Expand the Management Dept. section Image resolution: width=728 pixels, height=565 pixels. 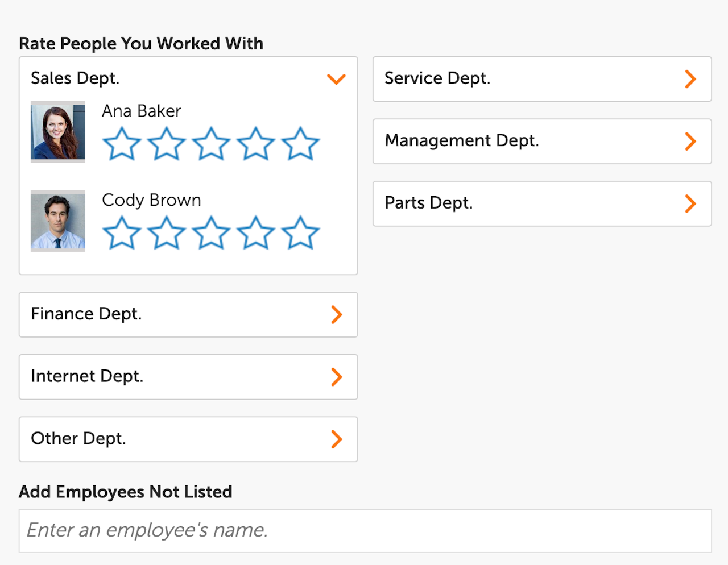click(x=690, y=142)
